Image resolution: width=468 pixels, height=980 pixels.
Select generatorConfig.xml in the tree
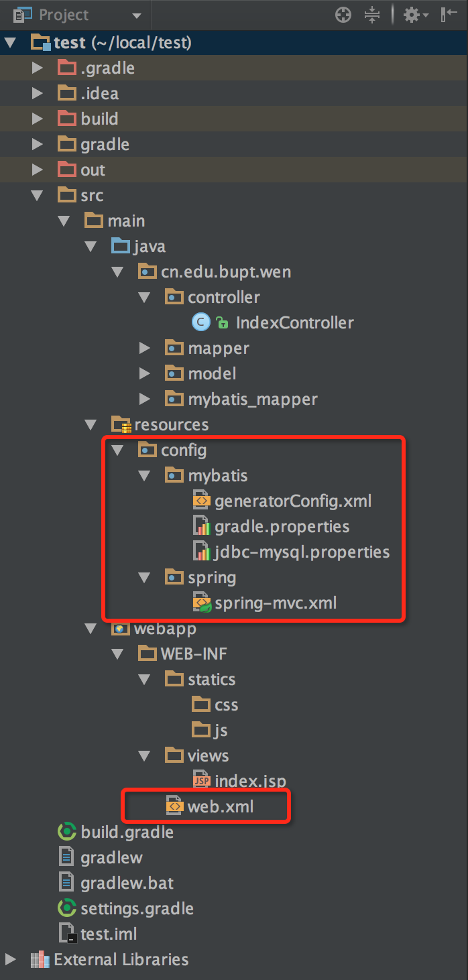[x=292, y=501]
